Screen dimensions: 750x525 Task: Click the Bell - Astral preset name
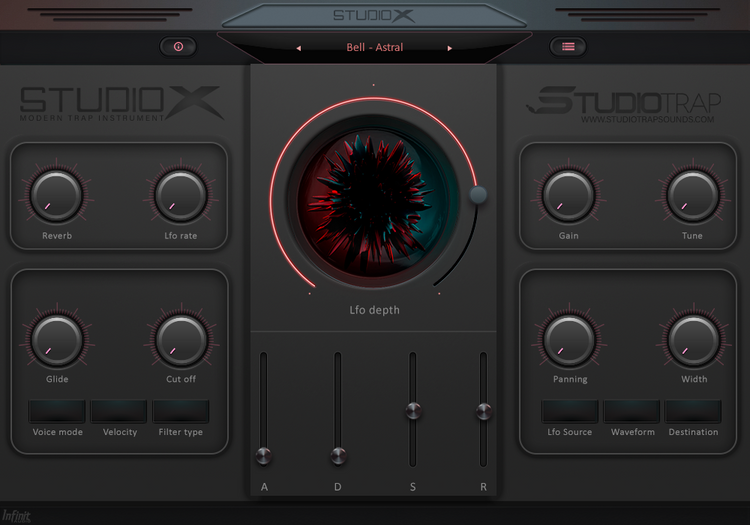pyautogui.click(x=374, y=48)
